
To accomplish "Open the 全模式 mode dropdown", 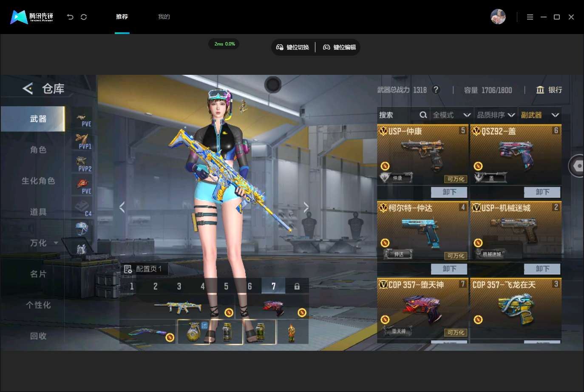I will click(452, 115).
